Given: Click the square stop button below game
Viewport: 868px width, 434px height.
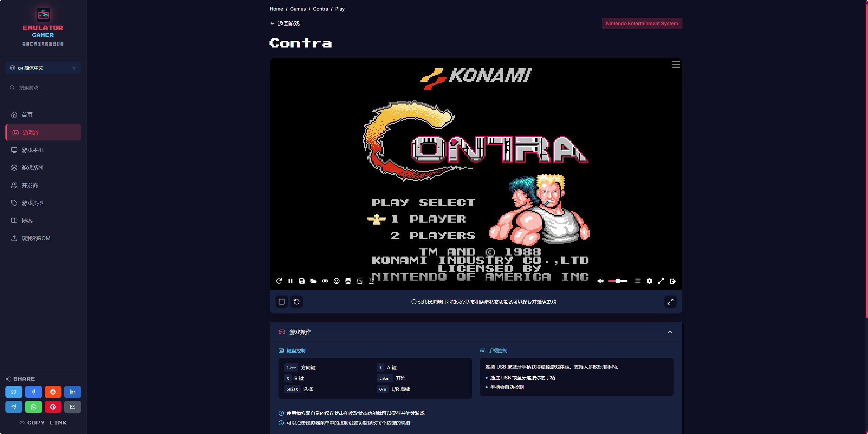Looking at the screenshot, I should (x=282, y=302).
